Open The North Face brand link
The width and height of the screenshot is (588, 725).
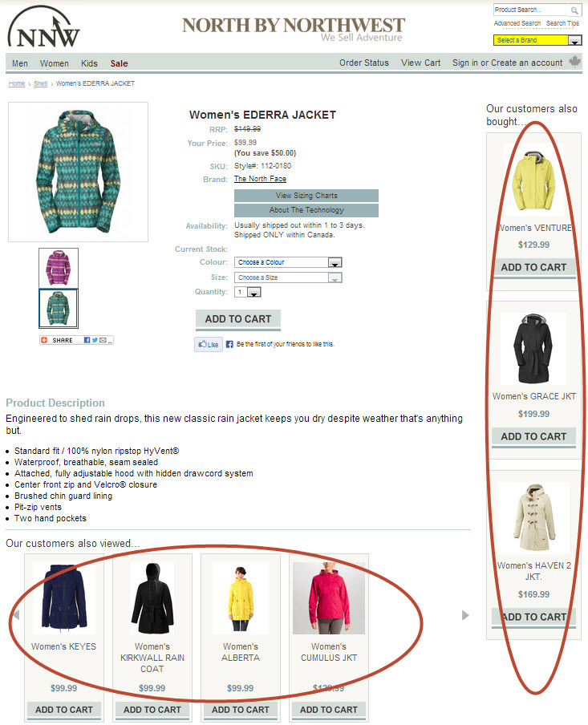coord(260,179)
